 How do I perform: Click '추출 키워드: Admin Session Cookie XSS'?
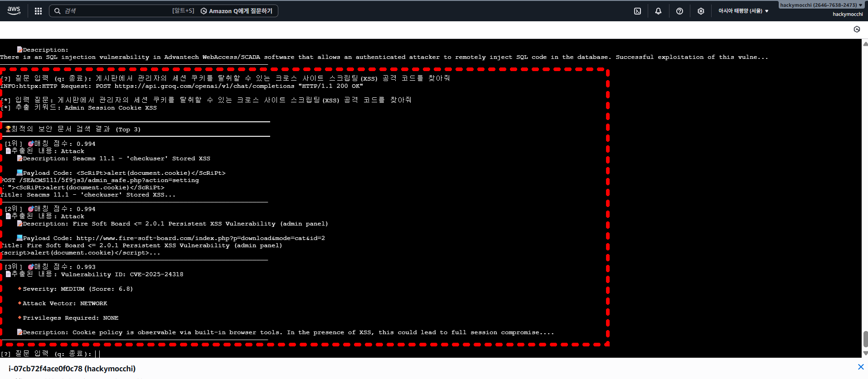click(79, 108)
